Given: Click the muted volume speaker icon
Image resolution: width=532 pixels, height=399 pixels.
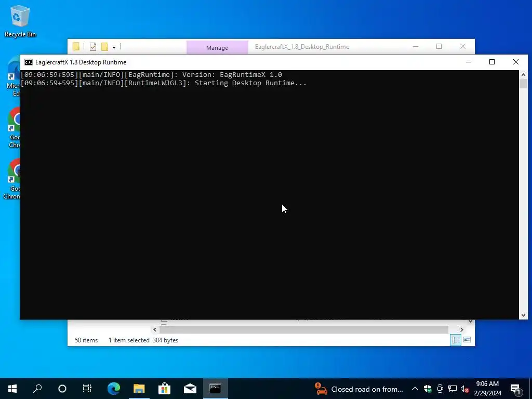Looking at the screenshot, I should pos(465,389).
